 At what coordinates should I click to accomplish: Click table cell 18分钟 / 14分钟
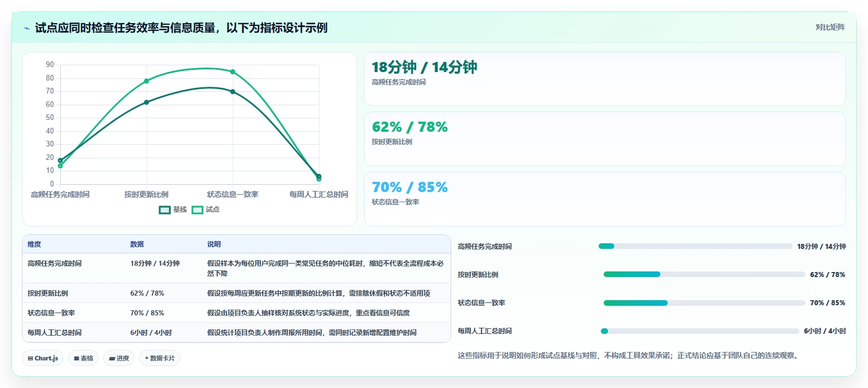pos(155,263)
